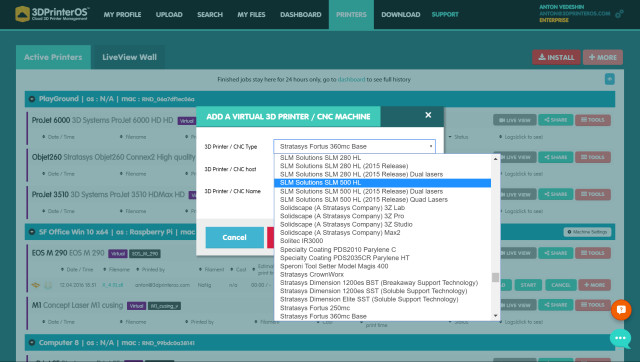The image size is (640, 362).
Task: Open the 3D Printer / CNC Type dropdown
Action: point(354,147)
